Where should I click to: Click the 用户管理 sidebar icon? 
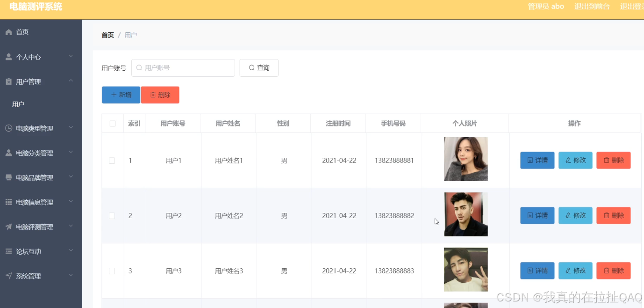click(8, 82)
